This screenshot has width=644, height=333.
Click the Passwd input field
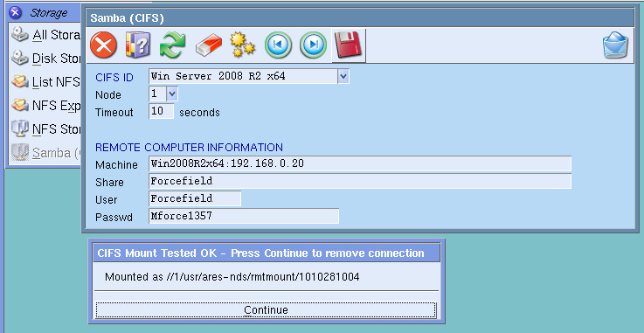point(244,216)
